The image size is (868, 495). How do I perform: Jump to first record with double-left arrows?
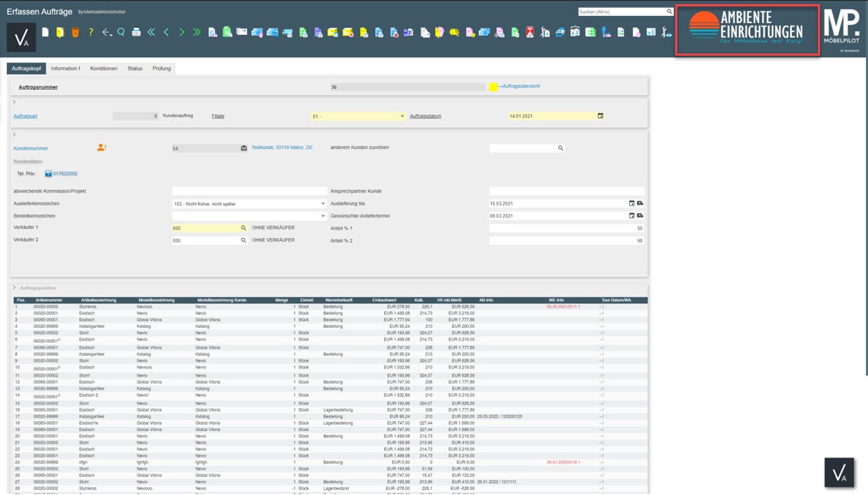coord(151,32)
